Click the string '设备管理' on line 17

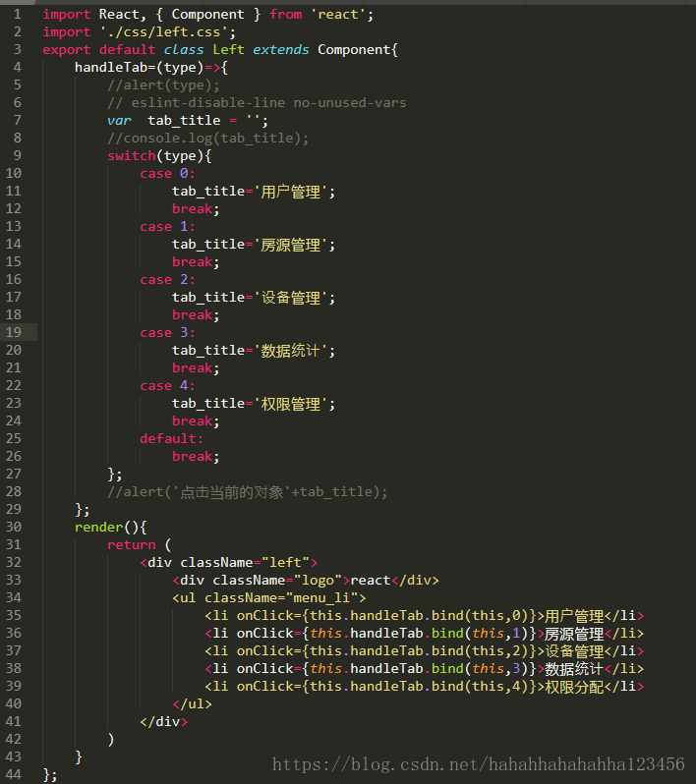click(x=291, y=297)
